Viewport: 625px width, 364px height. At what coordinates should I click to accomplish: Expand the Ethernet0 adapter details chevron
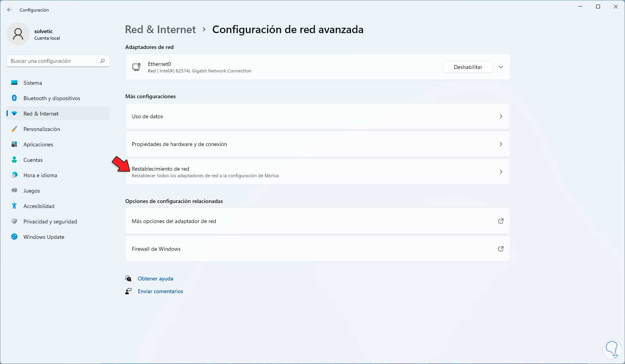(501, 67)
